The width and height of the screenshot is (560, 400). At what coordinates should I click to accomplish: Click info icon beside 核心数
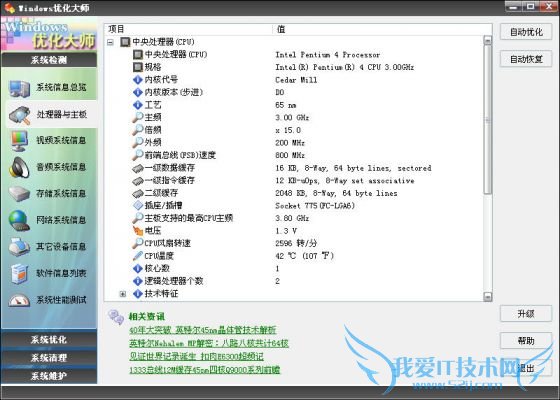(x=138, y=268)
